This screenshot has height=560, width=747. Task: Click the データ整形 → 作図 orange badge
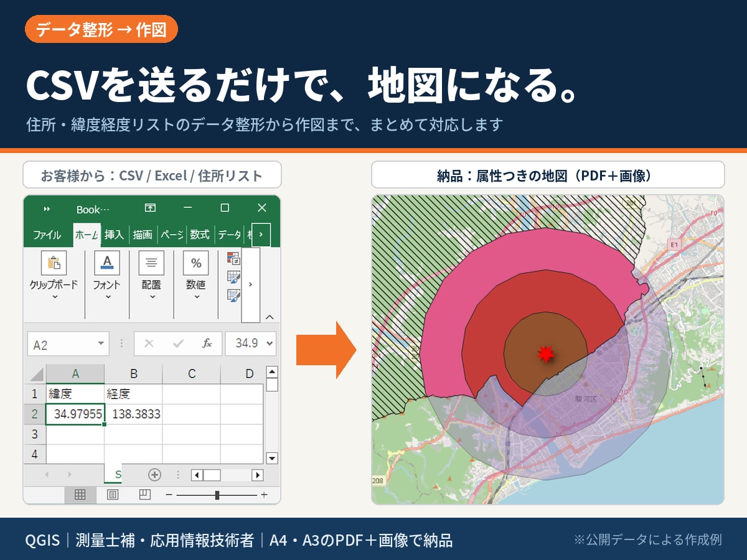point(101,29)
